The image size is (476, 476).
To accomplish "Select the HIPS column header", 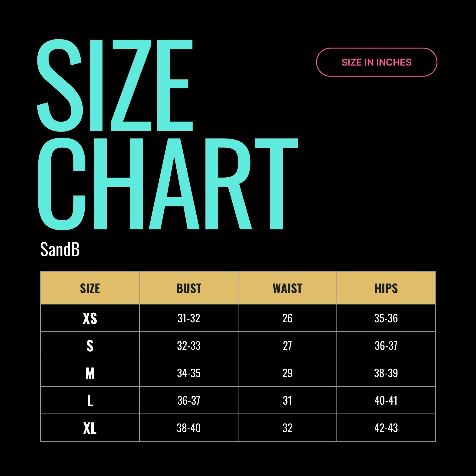I will pos(386,288).
